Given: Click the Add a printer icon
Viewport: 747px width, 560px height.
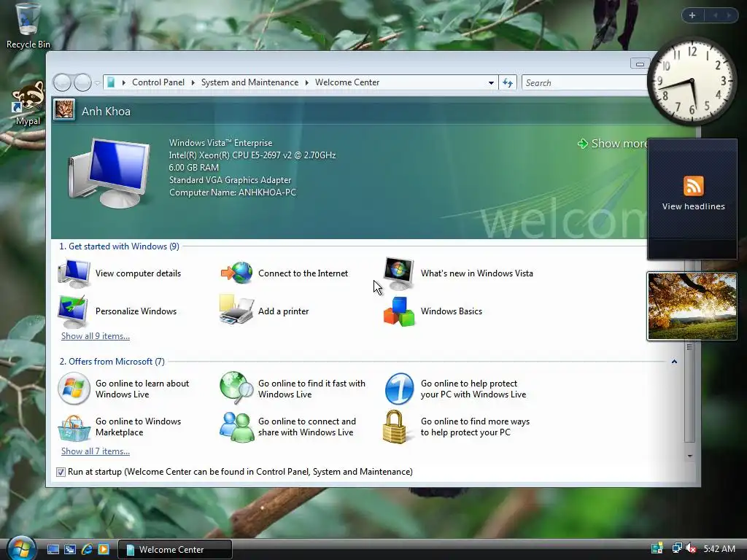Looking at the screenshot, I should click(x=236, y=310).
